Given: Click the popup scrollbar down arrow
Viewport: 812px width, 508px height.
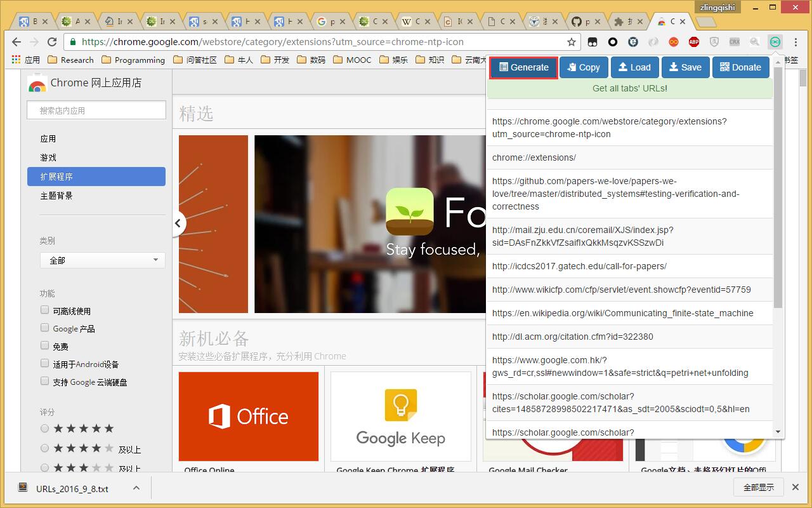Looking at the screenshot, I should 778,432.
